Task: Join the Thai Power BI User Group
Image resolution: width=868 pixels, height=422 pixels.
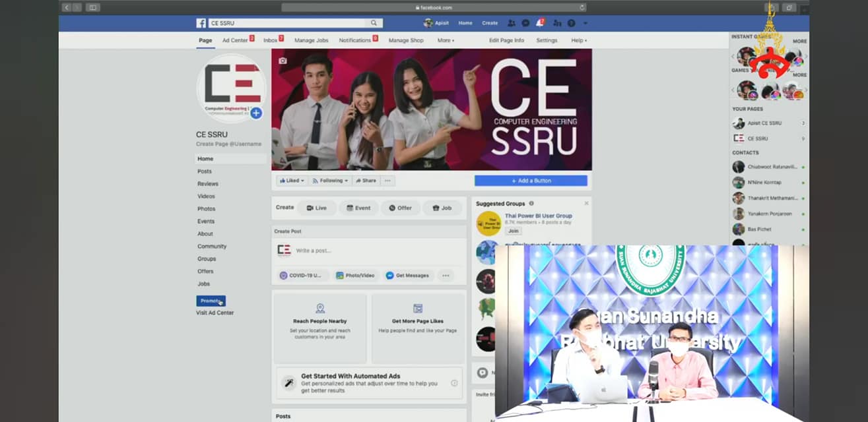Action: (513, 231)
